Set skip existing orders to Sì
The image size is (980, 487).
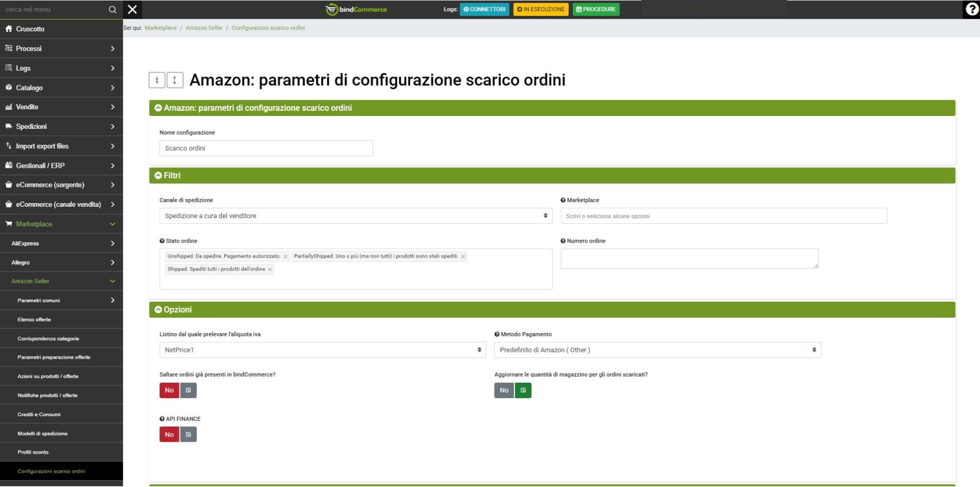(x=188, y=391)
